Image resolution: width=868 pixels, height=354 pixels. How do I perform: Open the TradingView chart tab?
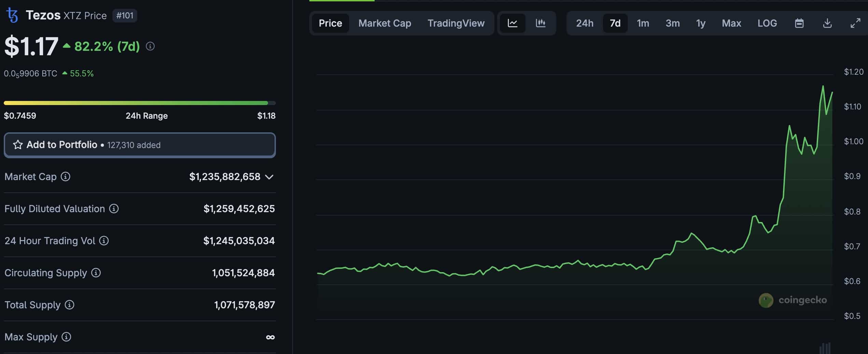point(456,23)
